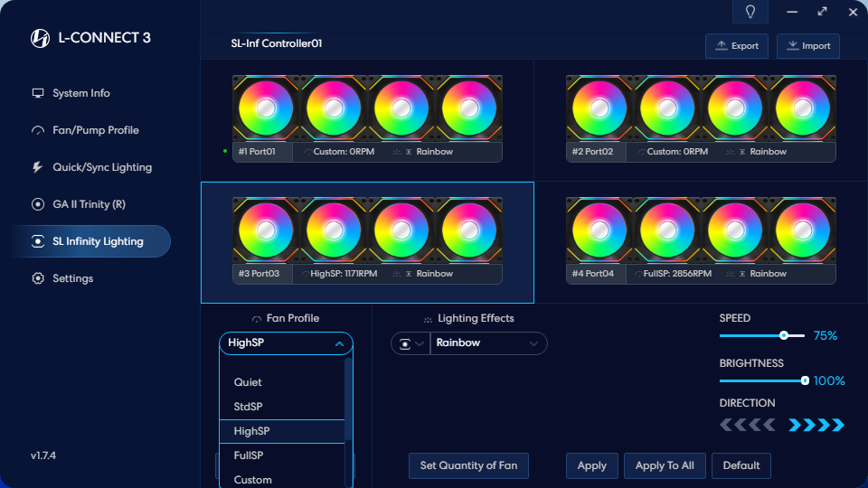Choose Custom from fan profile list

click(x=282, y=480)
